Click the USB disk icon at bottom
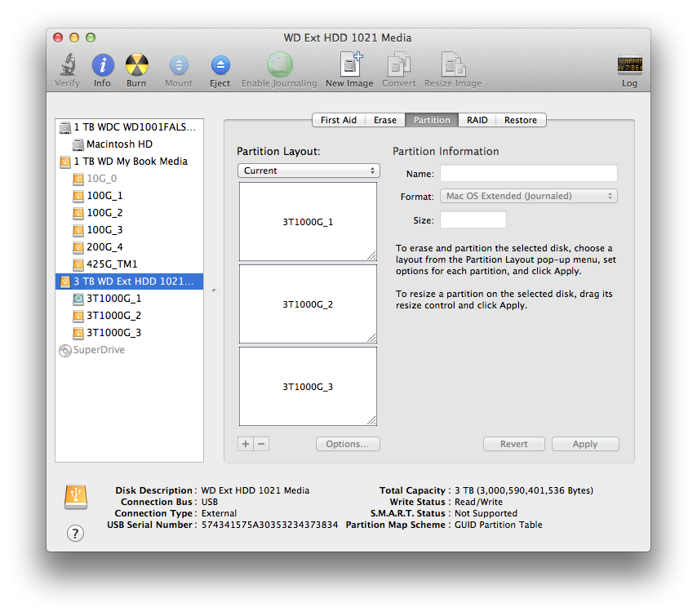Viewport: 697px width, 616px height. coord(76,497)
